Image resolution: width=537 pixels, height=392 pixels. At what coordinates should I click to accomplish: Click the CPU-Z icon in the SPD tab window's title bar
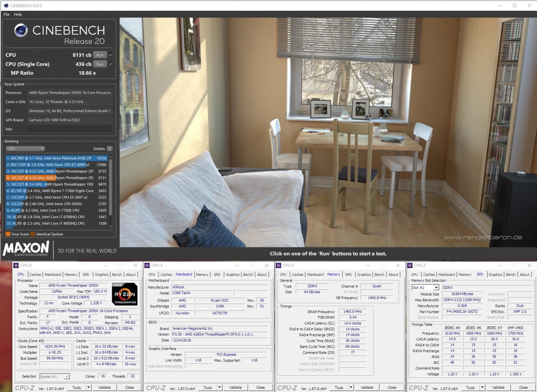410,265
